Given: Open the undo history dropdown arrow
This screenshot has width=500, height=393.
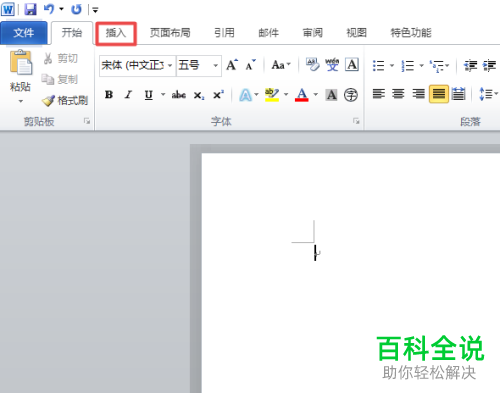Looking at the screenshot, I should (x=61, y=9).
